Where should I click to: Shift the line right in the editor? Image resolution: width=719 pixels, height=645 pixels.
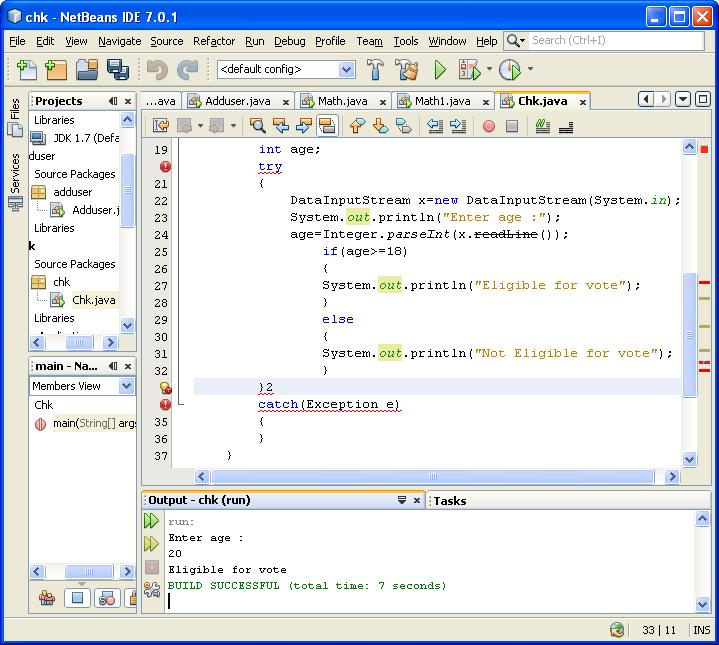[x=458, y=126]
